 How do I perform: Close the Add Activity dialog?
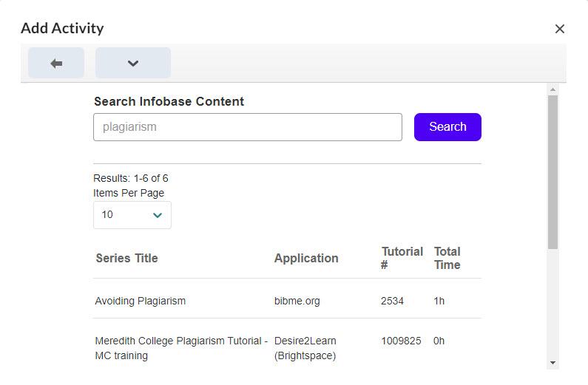(x=559, y=29)
